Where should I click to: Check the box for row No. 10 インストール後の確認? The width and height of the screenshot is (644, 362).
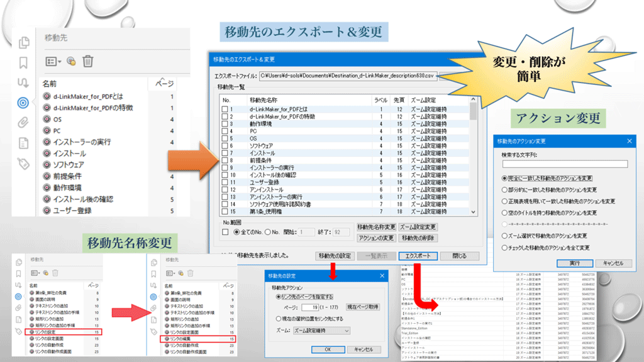coord(225,174)
